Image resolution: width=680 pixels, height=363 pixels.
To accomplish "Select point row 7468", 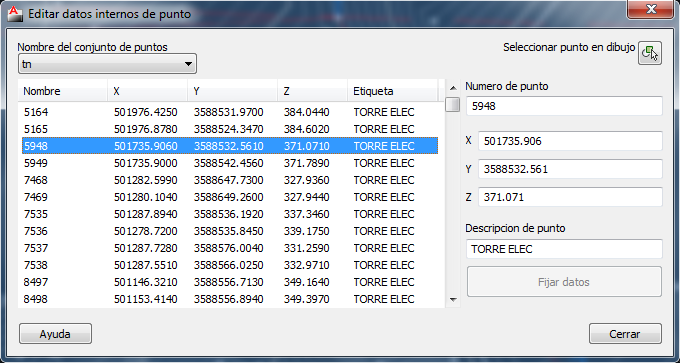I will [230, 180].
